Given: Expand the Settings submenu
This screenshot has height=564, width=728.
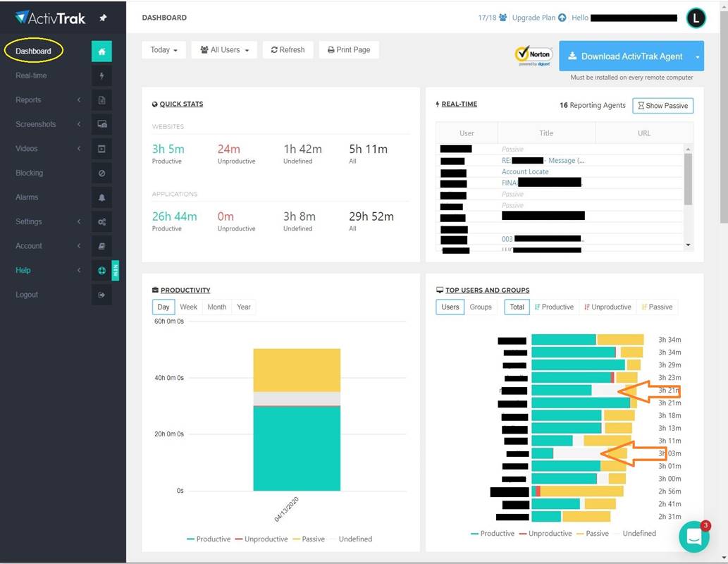Looking at the screenshot, I should (79, 221).
